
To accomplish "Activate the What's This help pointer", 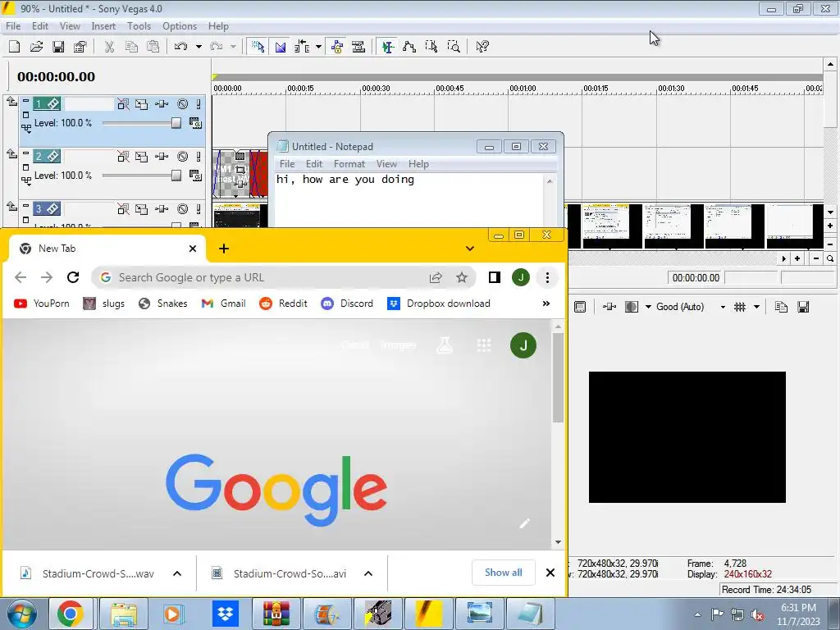I will [x=482, y=47].
